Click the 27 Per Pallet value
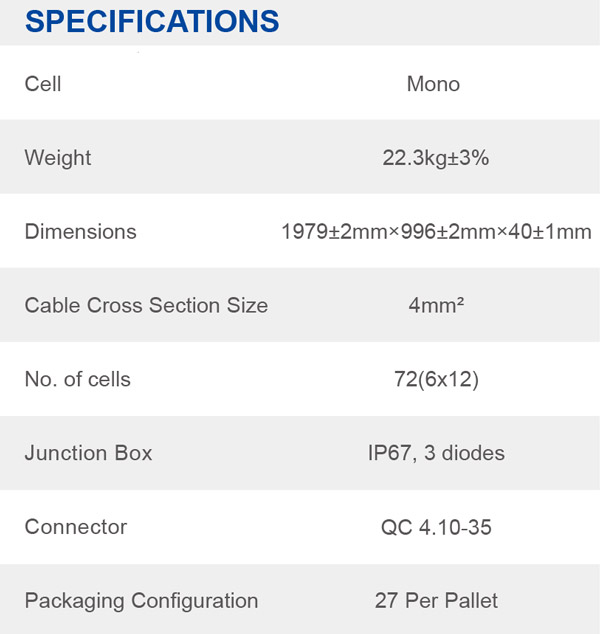The height and width of the screenshot is (634, 600). [x=436, y=601]
